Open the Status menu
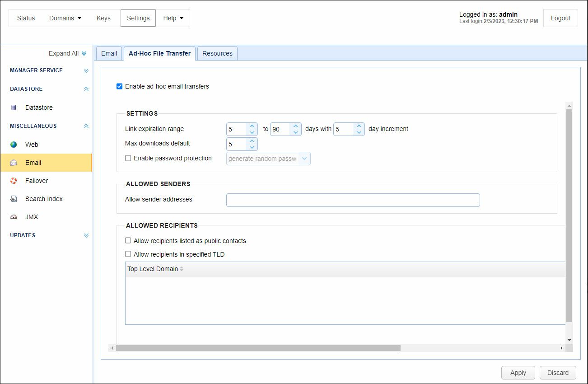588x384 pixels. (x=26, y=18)
